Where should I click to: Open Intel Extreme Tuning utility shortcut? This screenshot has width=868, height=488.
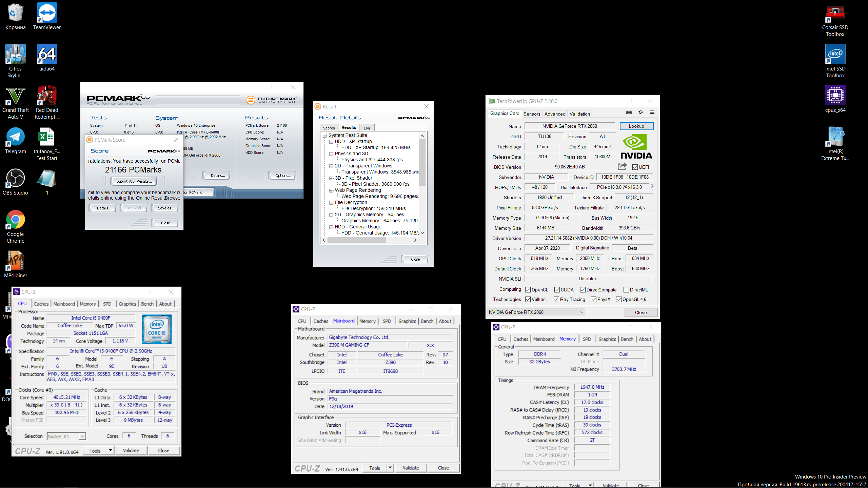tap(835, 144)
